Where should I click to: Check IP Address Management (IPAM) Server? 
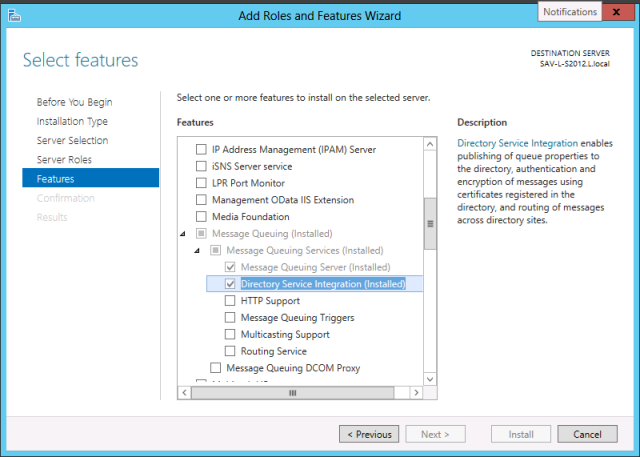[x=201, y=149]
